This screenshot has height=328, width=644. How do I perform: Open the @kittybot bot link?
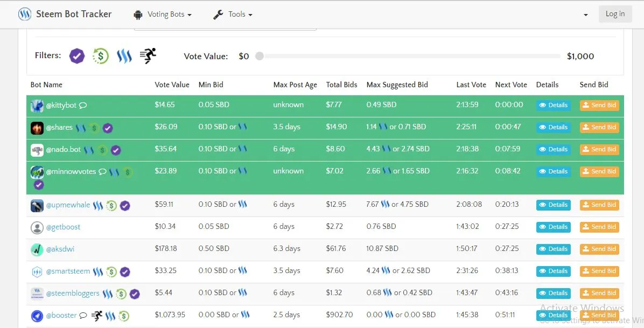click(x=61, y=105)
